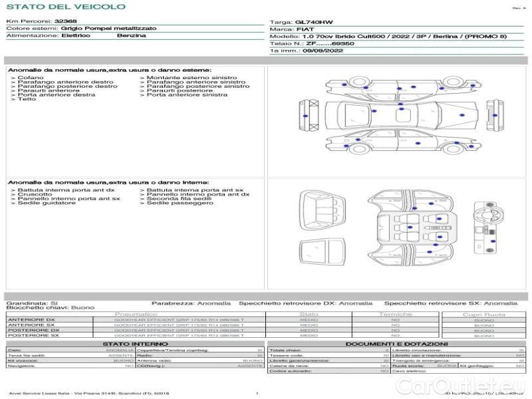
Task: Select the Pneumatico column header
Action: pyautogui.click(x=136, y=314)
